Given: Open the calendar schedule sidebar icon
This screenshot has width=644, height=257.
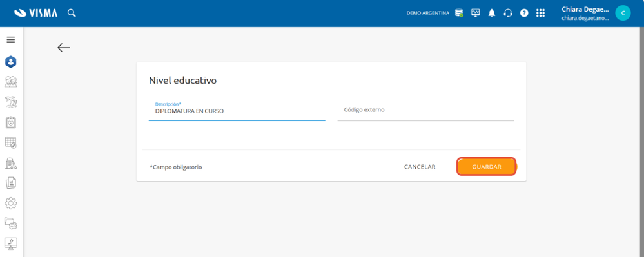Looking at the screenshot, I should (11, 142).
